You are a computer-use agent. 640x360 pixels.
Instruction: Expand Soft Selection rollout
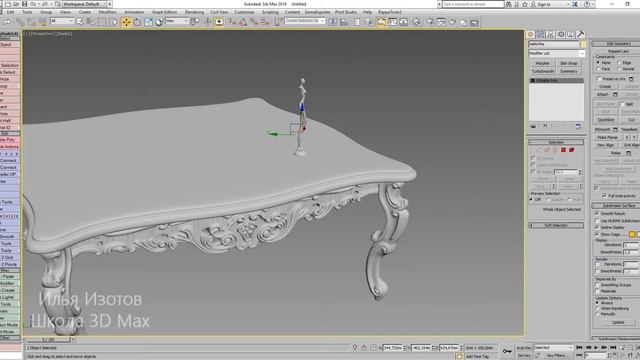[556, 225]
